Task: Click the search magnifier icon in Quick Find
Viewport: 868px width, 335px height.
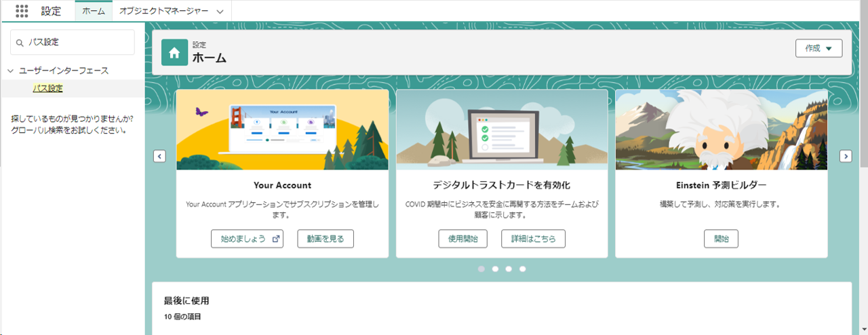Action: coord(20,42)
